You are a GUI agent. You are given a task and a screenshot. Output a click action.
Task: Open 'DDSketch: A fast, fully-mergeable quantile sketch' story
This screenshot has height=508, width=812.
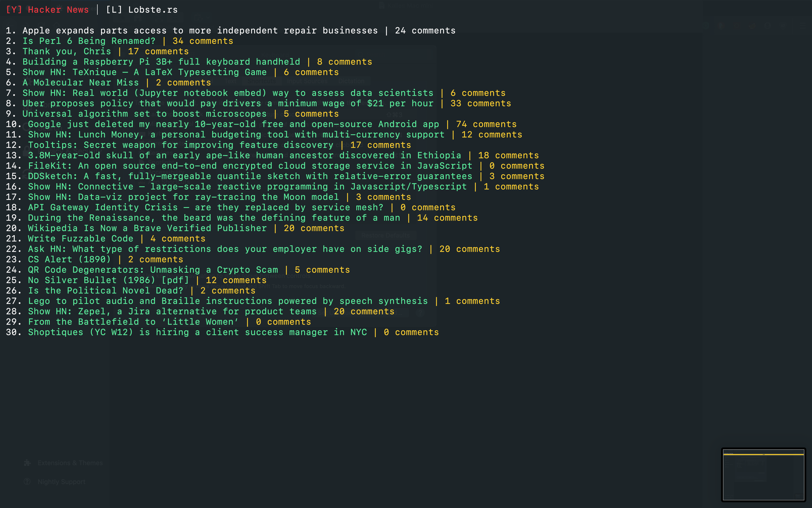pos(250,176)
